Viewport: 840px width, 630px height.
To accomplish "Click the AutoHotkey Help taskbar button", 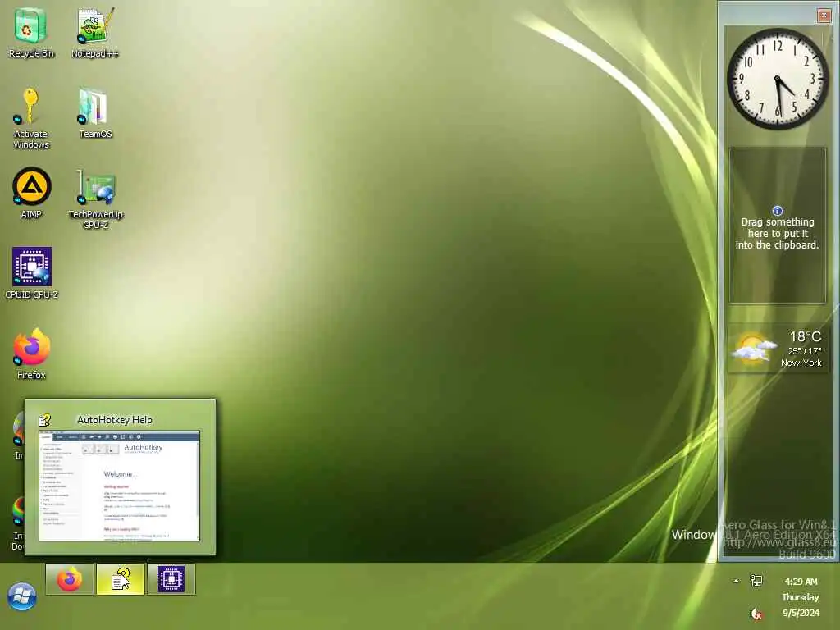I will click(121, 579).
